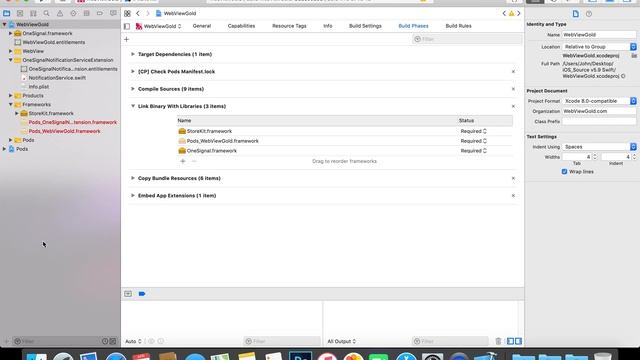
Task: Go forward in editor history
Action: click(x=148, y=13)
